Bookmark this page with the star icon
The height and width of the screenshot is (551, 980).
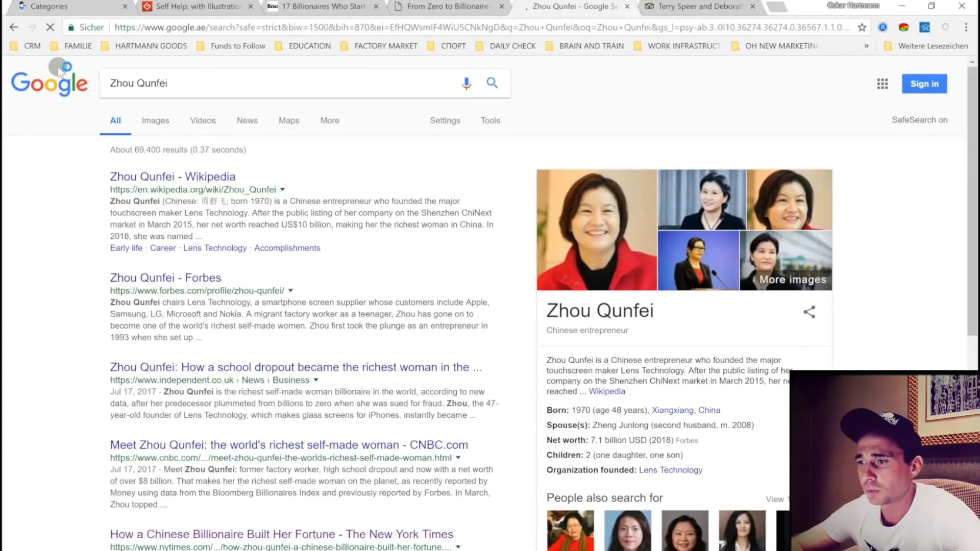pyautogui.click(x=862, y=28)
